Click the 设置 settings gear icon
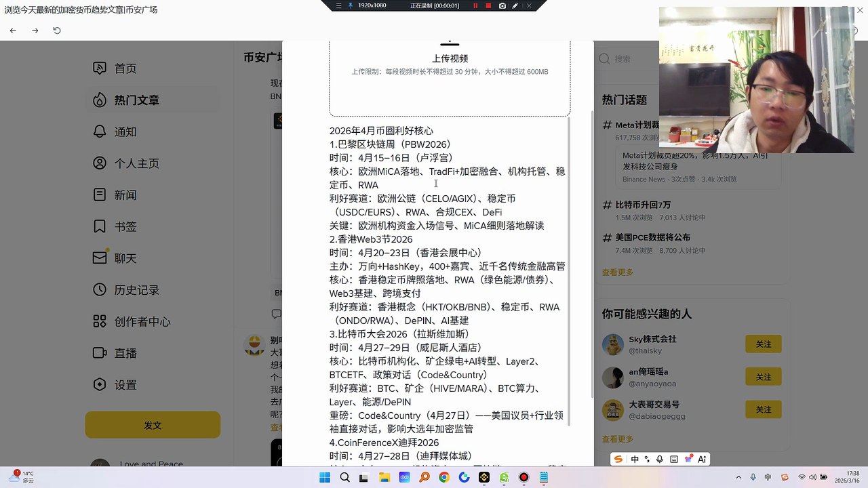 (100, 385)
